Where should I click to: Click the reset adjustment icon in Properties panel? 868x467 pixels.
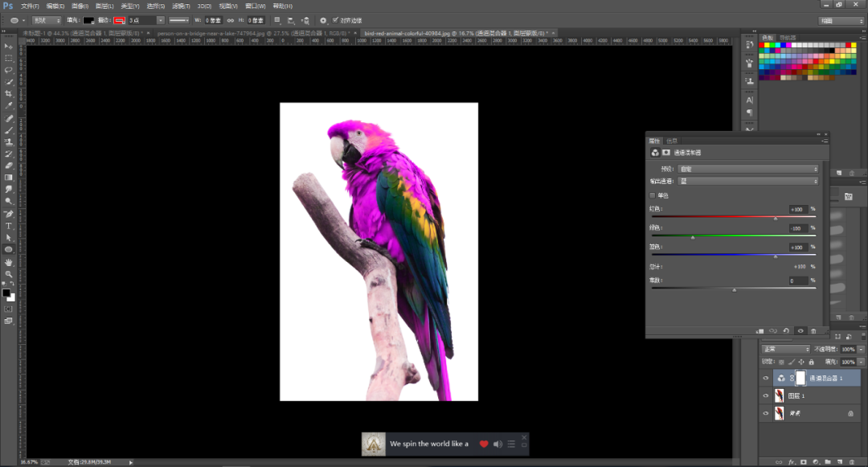click(785, 330)
